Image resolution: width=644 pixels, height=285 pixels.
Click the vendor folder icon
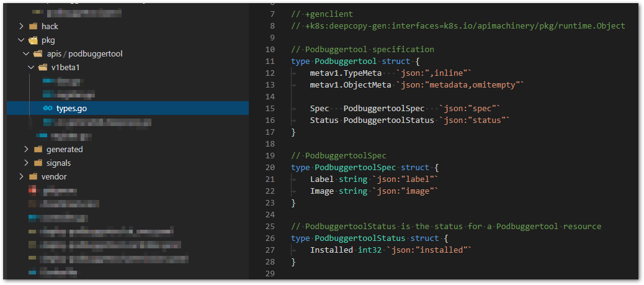point(33,177)
